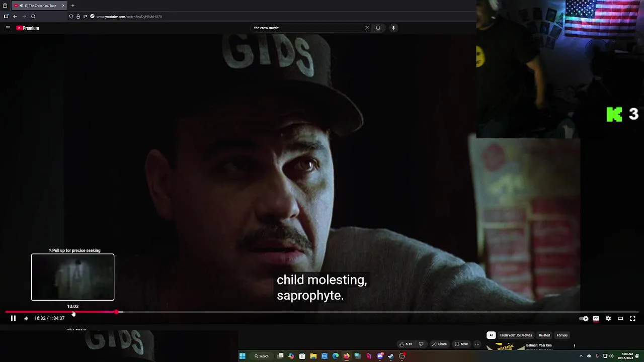The height and width of the screenshot is (362, 644).
Task: Select the 'Related' filter chip
Action: tap(544, 335)
